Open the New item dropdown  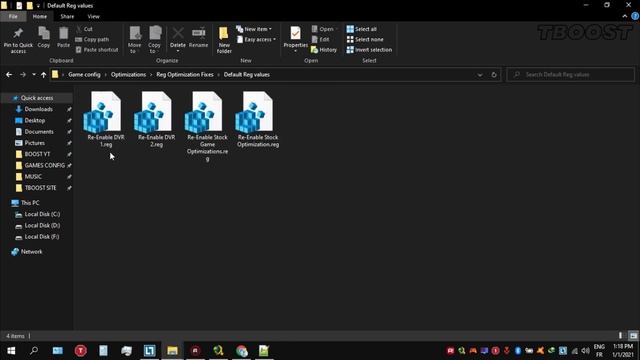click(x=254, y=29)
